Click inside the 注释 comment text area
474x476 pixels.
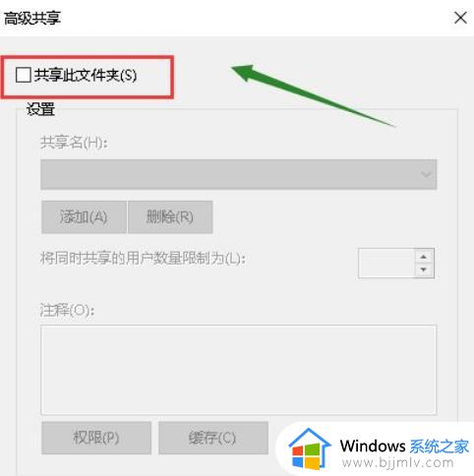tap(239, 370)
